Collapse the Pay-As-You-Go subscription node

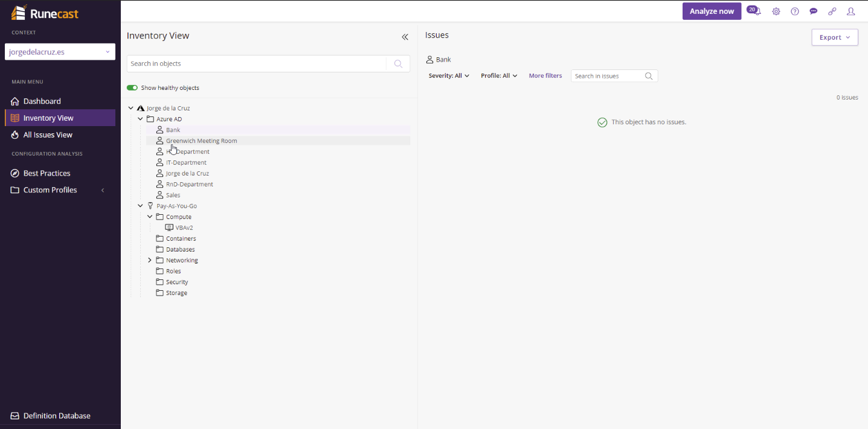[140, 206]
